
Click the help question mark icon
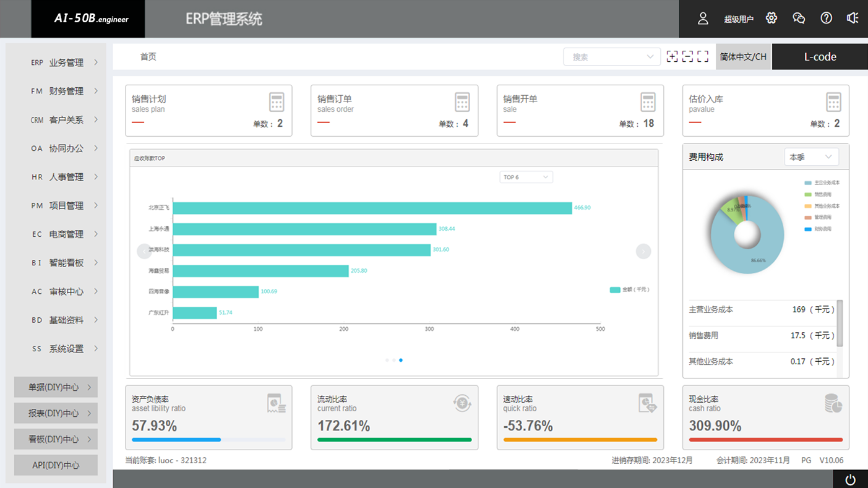tap(826, 19)
